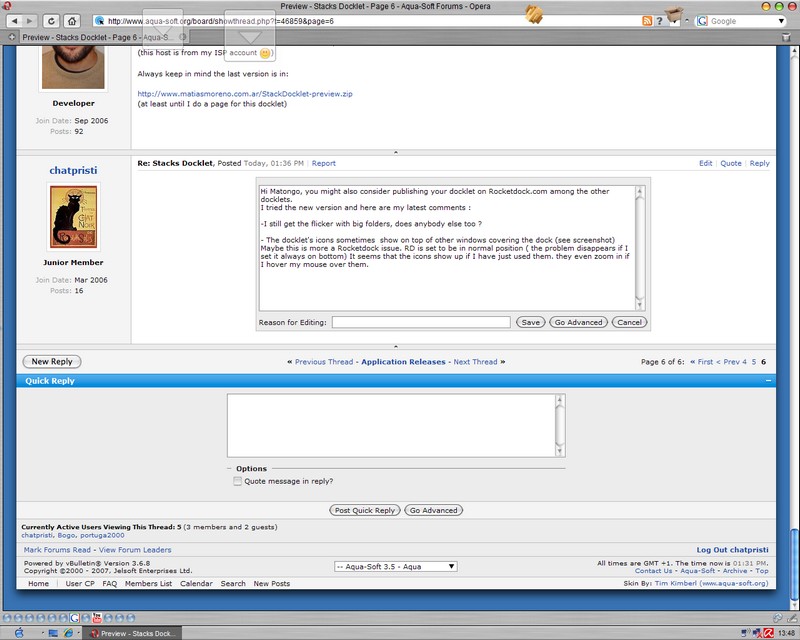Click the edit box scrollbar down arrow
This screenshot has height=640, width=800.
640,305
